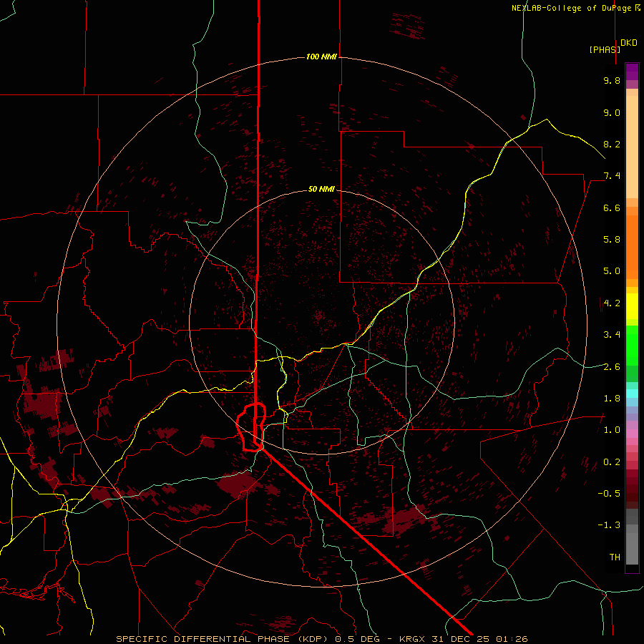
Task: Click the thick red warning polygon outline
Action: 252,428
